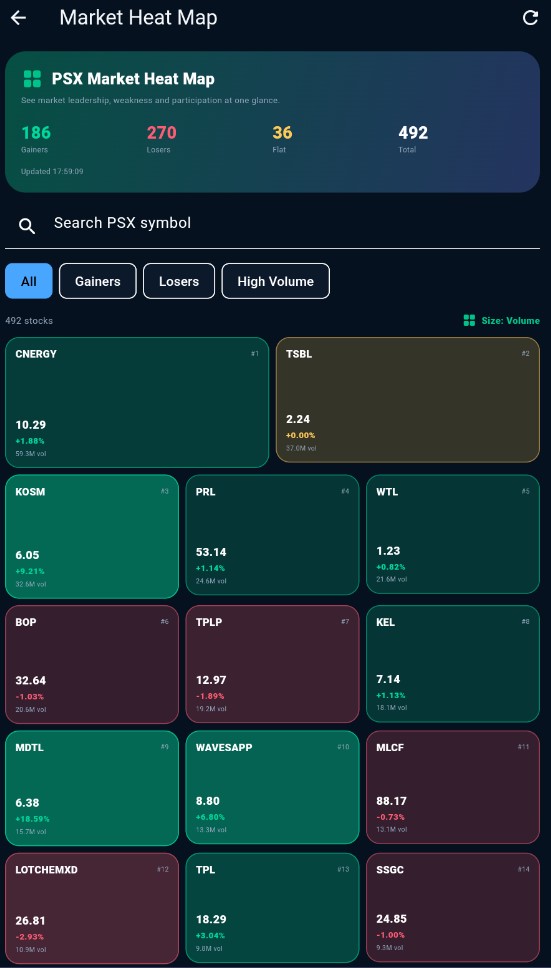551x968 pixels.
Task: Refresh the market heat map
Action: 530,18
